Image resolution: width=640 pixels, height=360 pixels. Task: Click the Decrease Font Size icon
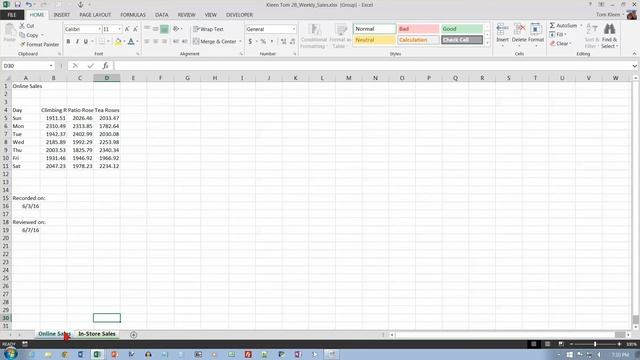click(x=136, y=29)
